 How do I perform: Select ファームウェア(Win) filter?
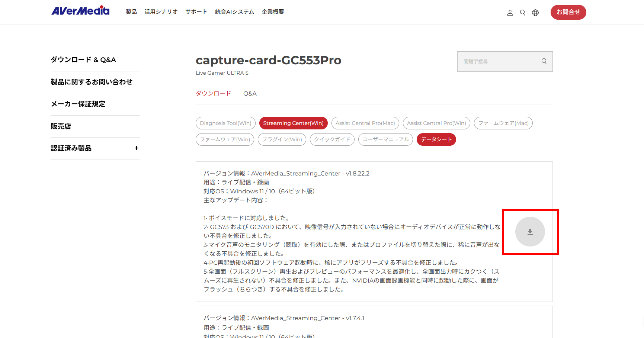click(225, 139)
